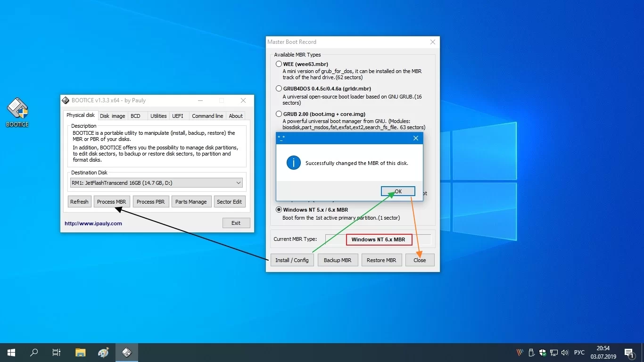Screen dimensions: 644x362
Task: Close the Master Boot Record window with X
Action: point(433,42)
